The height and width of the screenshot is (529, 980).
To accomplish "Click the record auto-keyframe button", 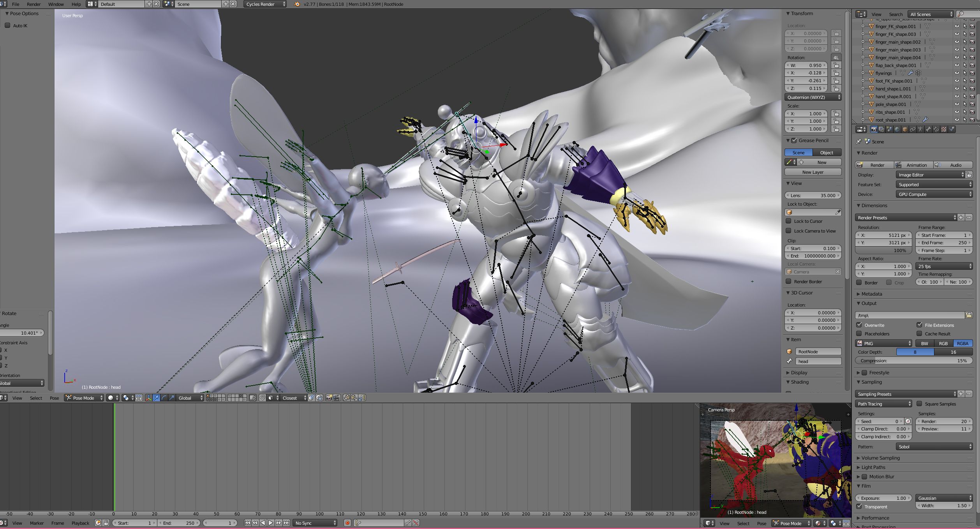I will 347,523.
